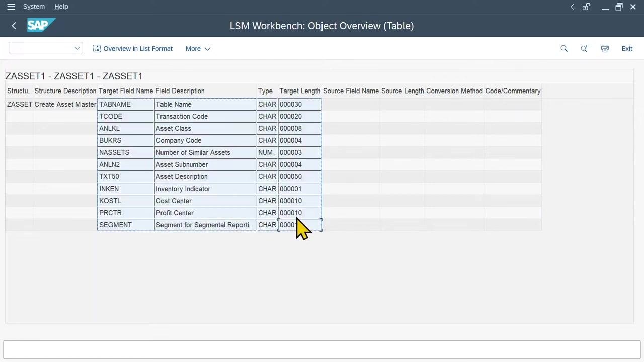Select the NASSETS field cell
The image size is (644, 362).
tap(126, 152)
